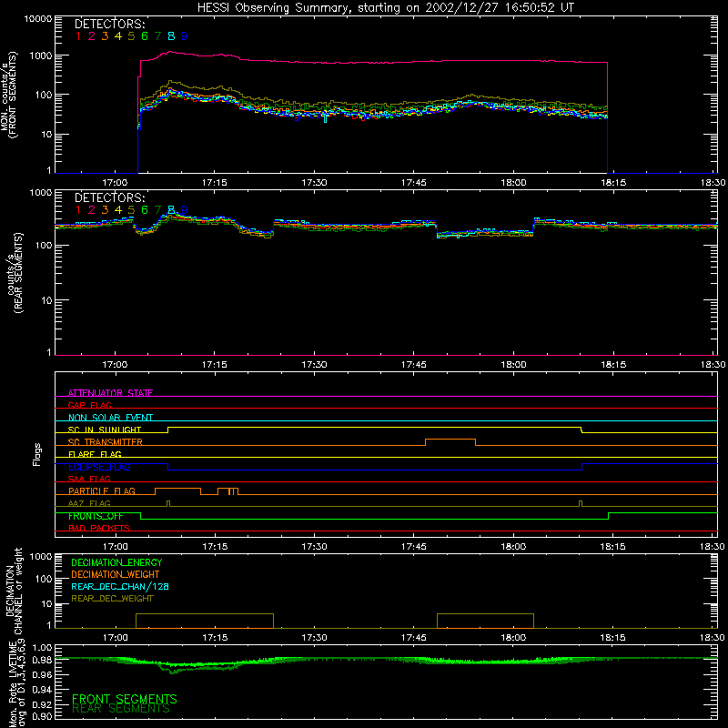
Task: Click the DETECTORS: label in the rear segments plot
Action: click(x=109, y=197)
